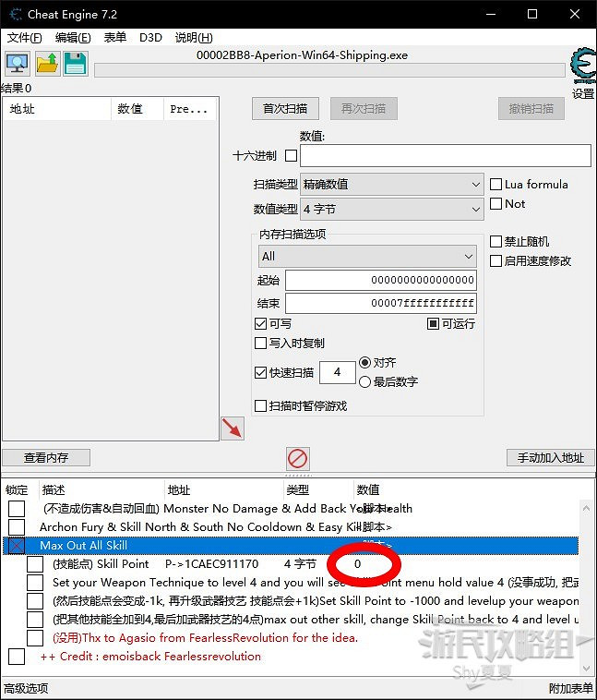Screen dimensions: 597x700
Task: Click the 地址 column header in results
Action: click(x=57, y=109)
